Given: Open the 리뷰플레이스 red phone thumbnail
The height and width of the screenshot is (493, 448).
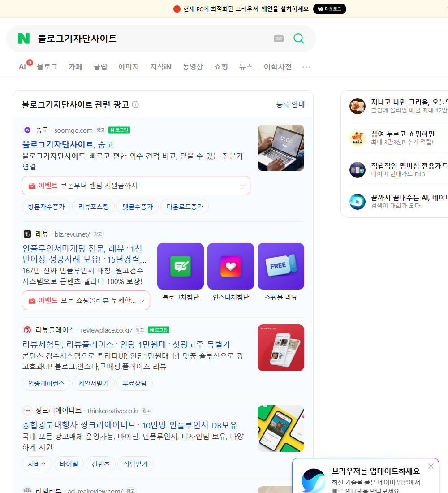Looking at the screenshot, I should pyautogui.click(x=281, y=348).
